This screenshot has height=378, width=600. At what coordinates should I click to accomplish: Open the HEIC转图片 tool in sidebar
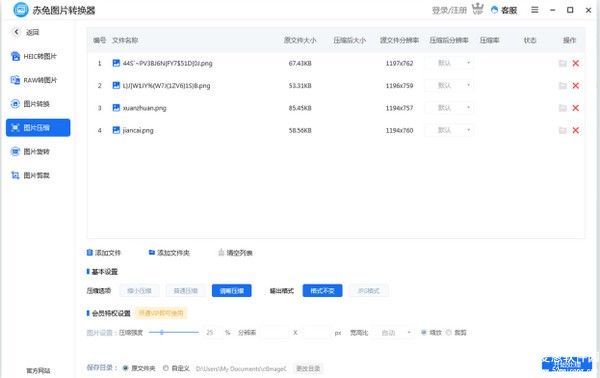[34, 57]
